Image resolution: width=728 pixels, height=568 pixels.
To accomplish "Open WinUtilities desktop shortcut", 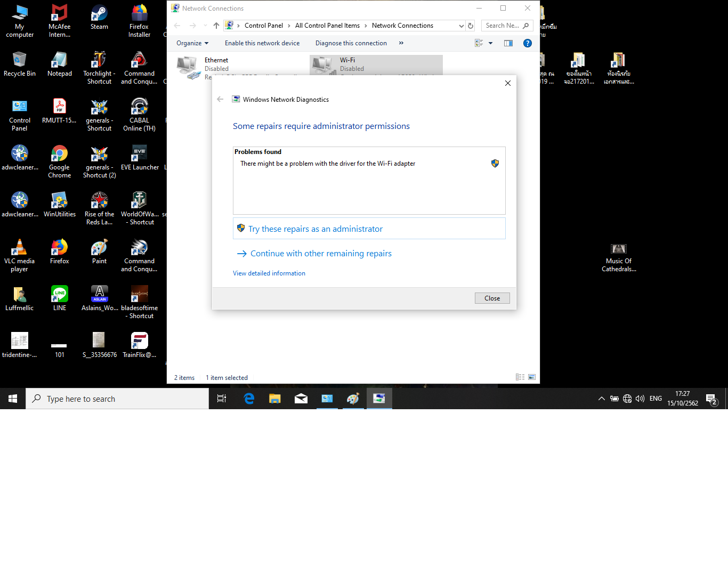I will pyautogui.click(x=60, y=205).
